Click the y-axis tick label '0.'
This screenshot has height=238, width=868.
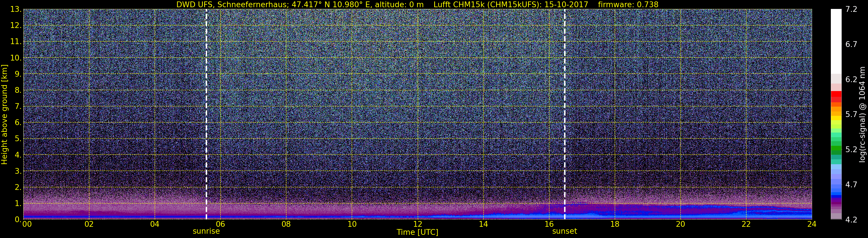tap(18, 219)
